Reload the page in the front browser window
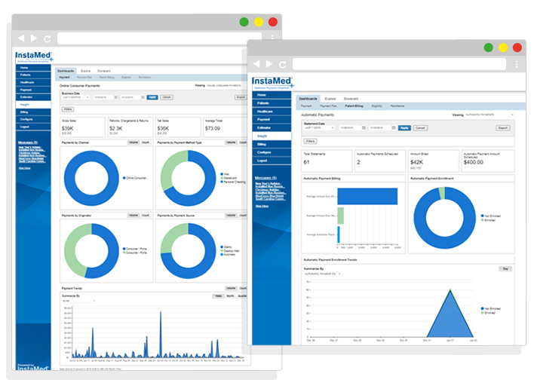The image size is (534, 392). pyautogui.click(x=282, y=65)
